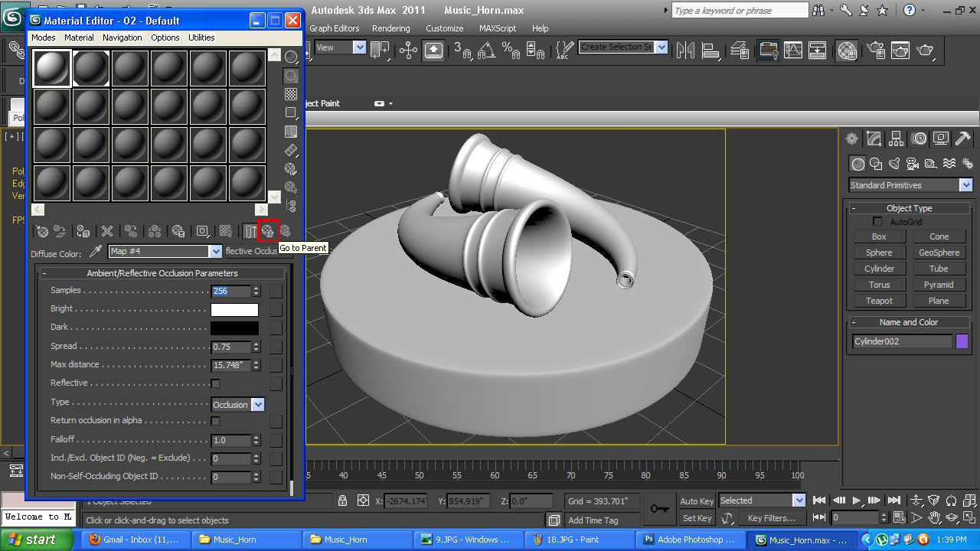Screen dimensions: 980x551
Task: Click the Lights creation icon
Action: (893, 164)
